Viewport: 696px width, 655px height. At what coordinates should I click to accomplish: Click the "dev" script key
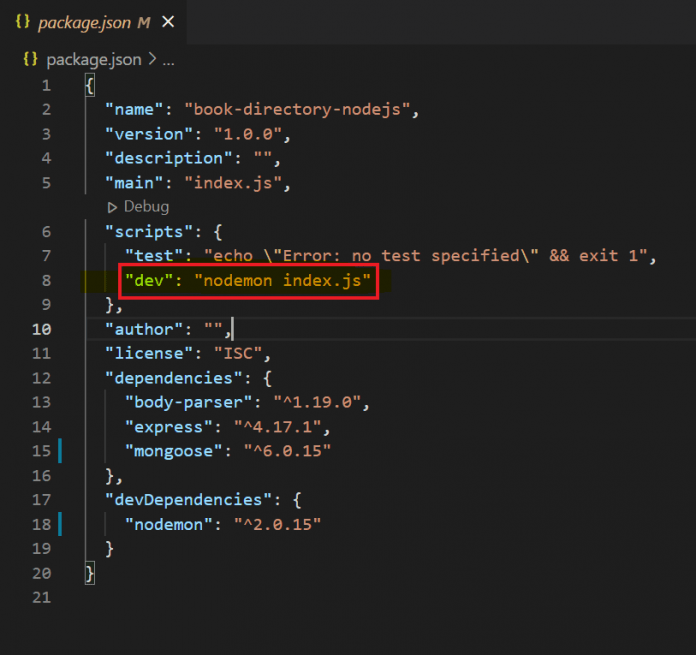tap(149, 280)
